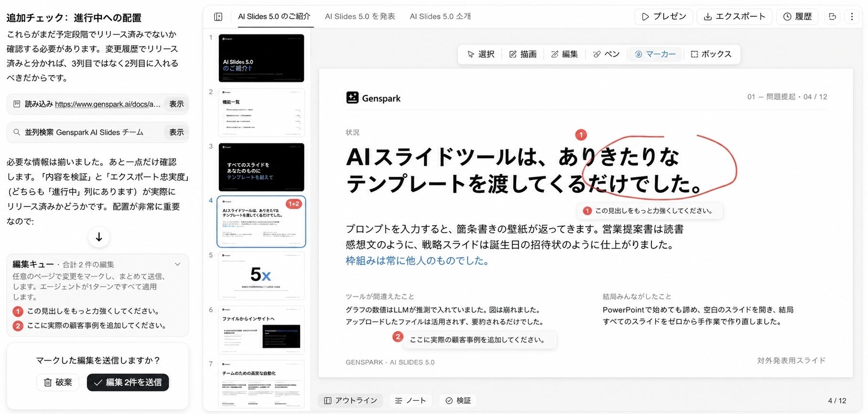Click the 01 — 問題提起 section label

tap(771, 97)
